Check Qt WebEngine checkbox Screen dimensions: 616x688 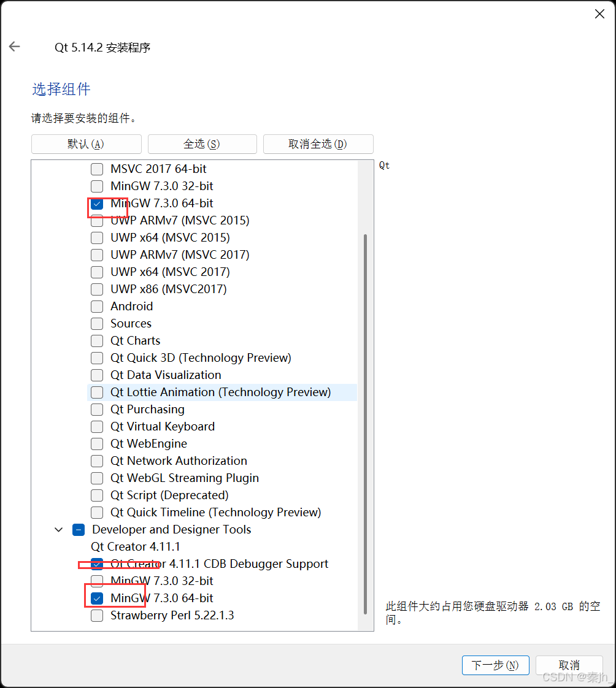click(96, 444)
